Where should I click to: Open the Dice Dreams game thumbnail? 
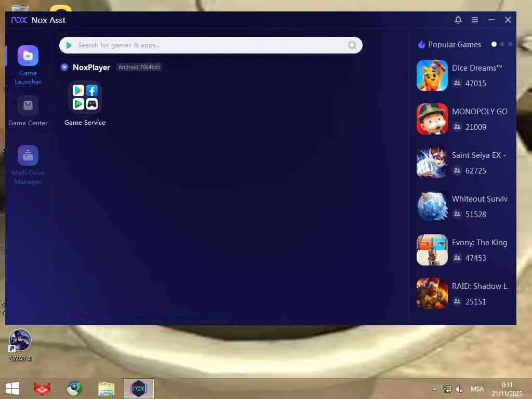pos(432,75)
